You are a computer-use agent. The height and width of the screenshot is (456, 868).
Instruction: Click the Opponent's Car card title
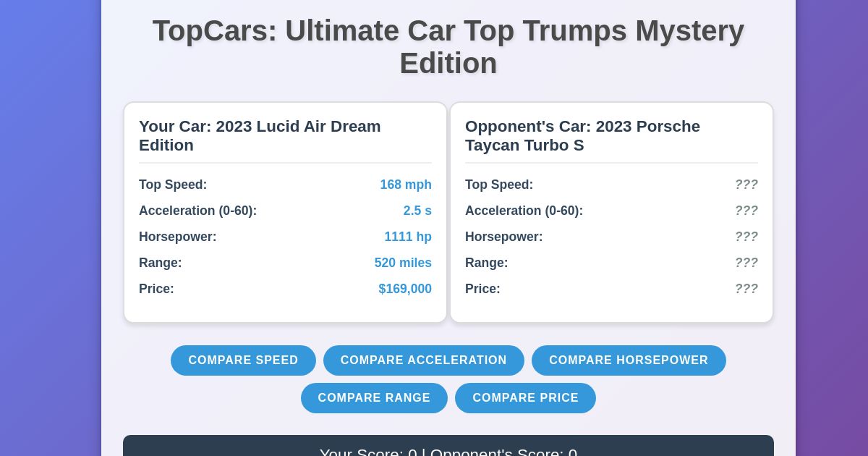click(x=582, y=135)
